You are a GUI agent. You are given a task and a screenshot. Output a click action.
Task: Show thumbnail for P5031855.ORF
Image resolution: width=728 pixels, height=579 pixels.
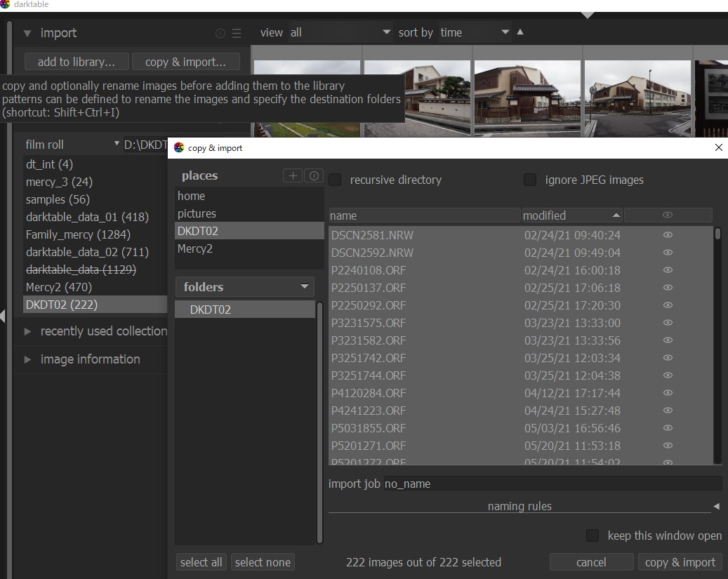pyautogui.click(x=668, y=427)
